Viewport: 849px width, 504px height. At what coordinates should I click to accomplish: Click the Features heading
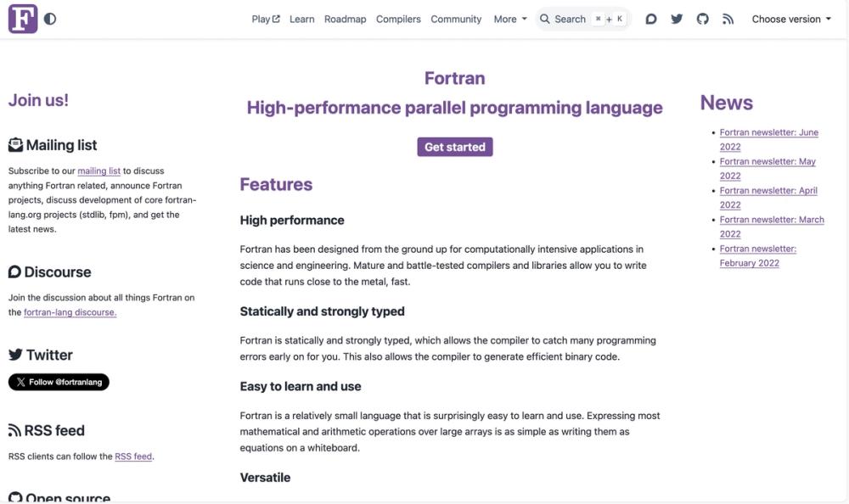click(x=276, y=185)
